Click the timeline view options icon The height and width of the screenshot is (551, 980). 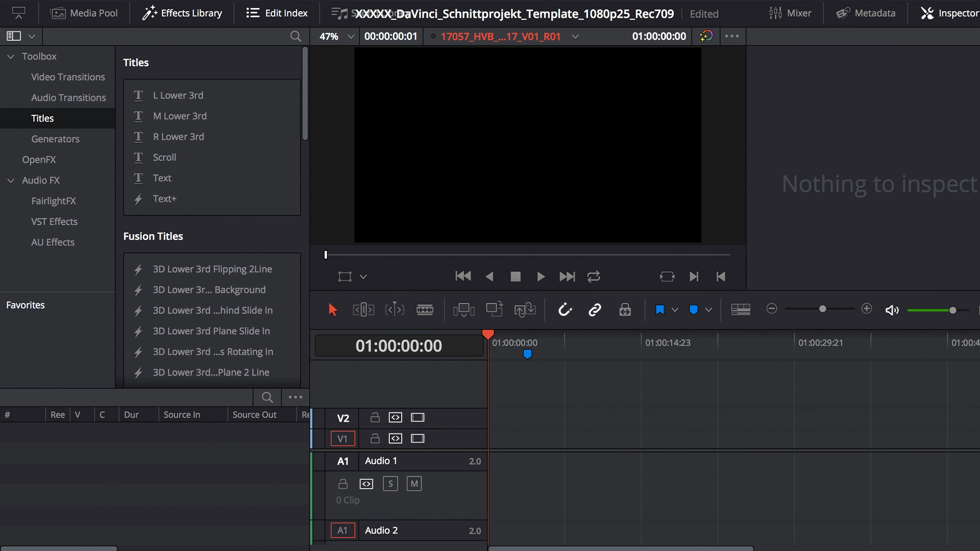(741, 309)
